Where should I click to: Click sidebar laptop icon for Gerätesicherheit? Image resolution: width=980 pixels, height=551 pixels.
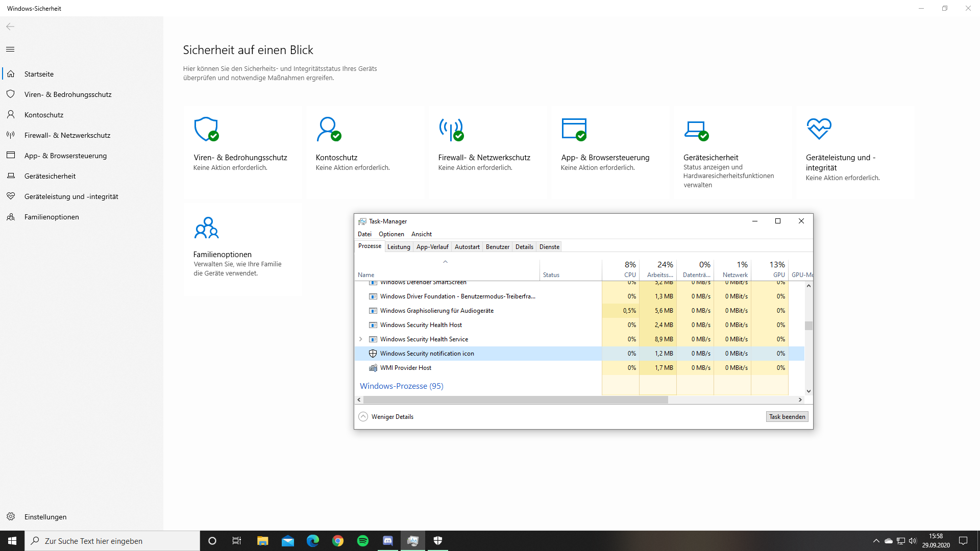11,176
